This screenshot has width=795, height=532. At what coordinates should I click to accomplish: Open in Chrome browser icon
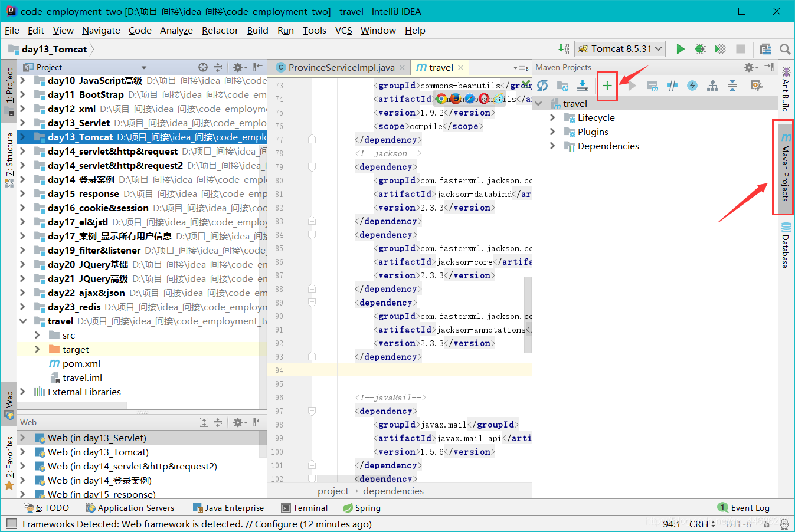pyautogui.click(x=441, y=98)
